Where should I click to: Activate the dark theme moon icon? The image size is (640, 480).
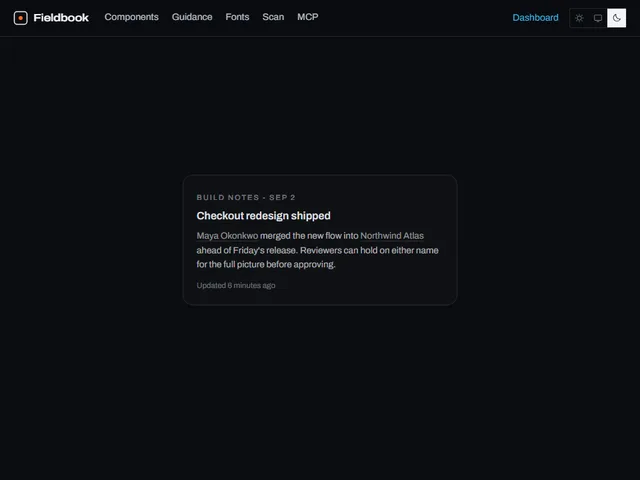616,18
